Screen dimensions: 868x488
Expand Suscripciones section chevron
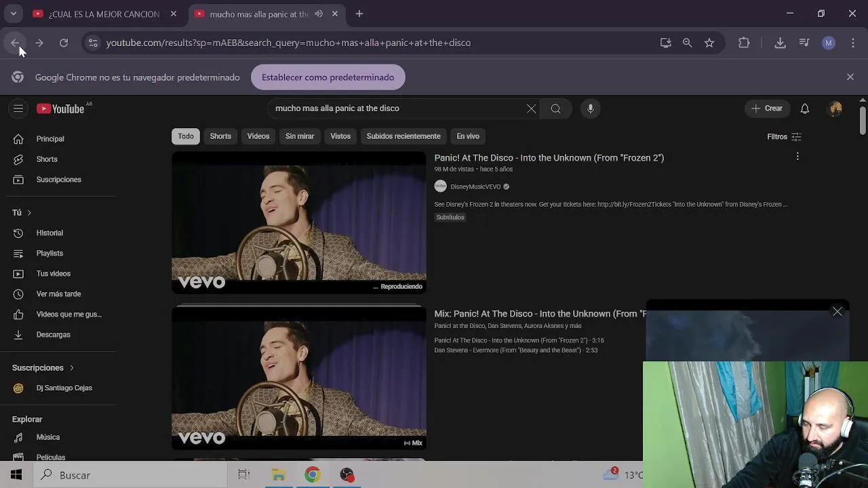[x=71, y=368]
